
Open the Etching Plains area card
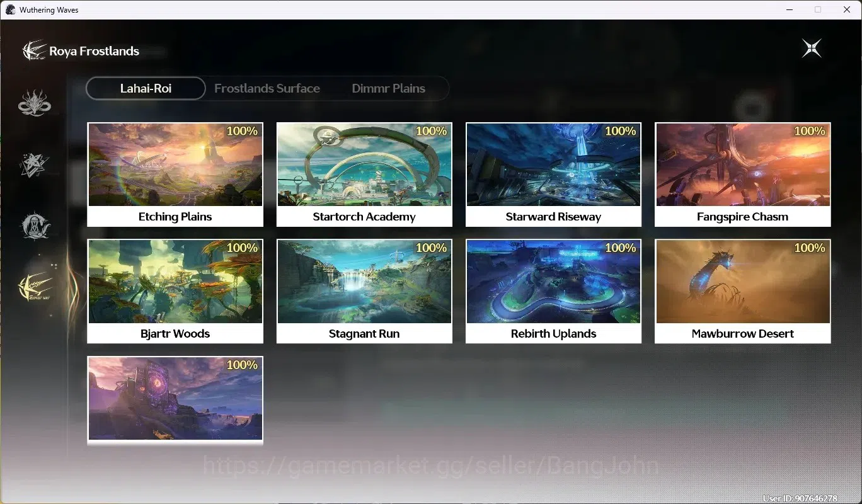tap(175, 175)
